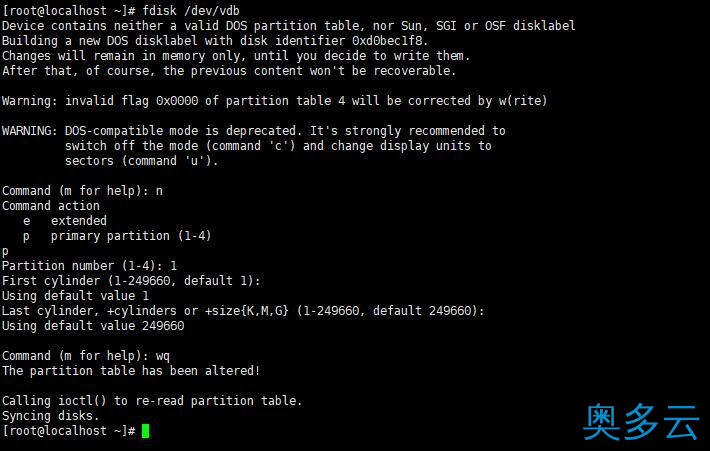Click the last '[root@localhost ~]#' prompt
The width and height of the screenshot is (710, 451).
point(69,431)
